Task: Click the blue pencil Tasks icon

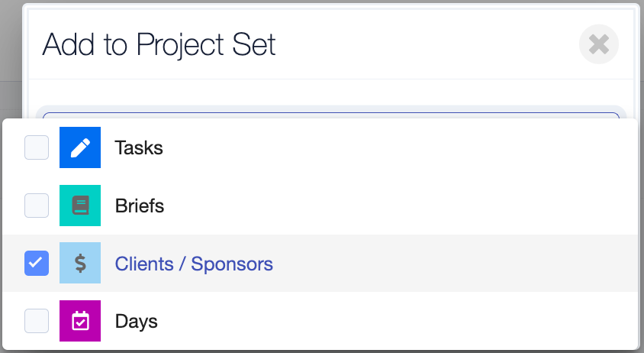Action: point(80,147)
